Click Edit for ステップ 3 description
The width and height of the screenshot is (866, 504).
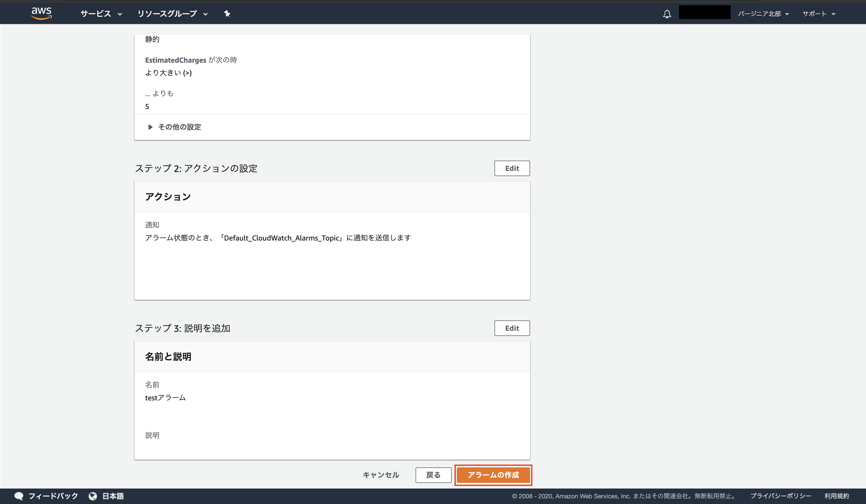pos(512,328)
